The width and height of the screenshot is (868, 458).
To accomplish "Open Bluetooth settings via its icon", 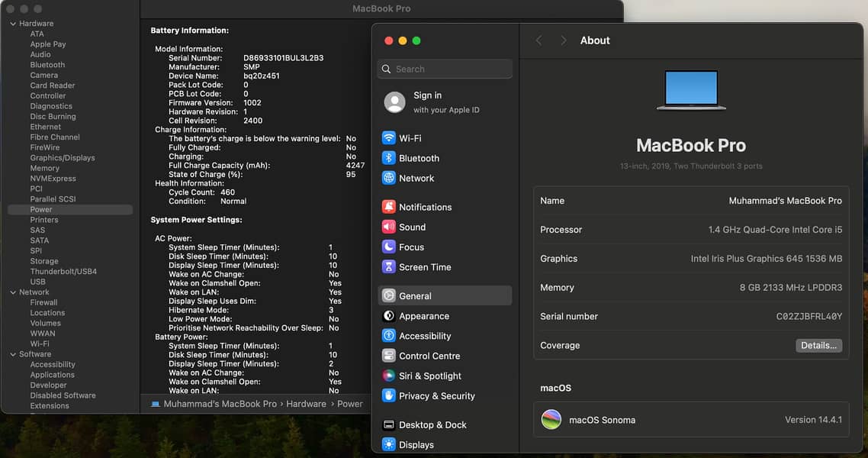I will tap(389, 158).
